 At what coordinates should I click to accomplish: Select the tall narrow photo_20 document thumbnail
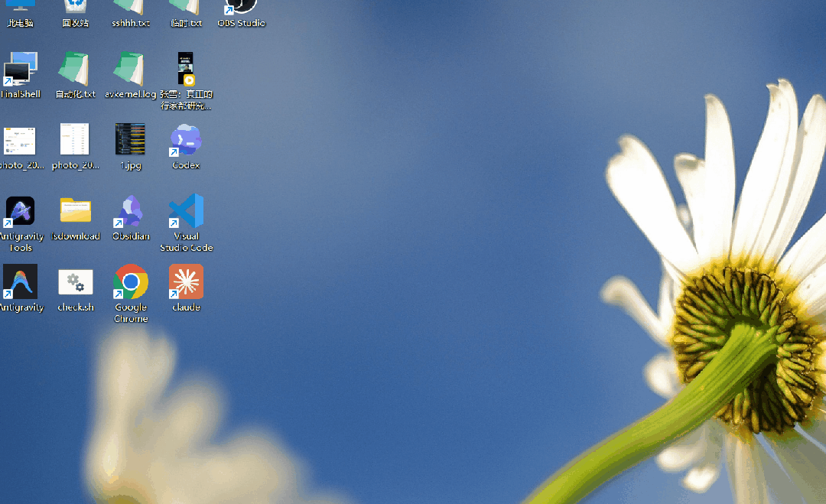point(75,139)
